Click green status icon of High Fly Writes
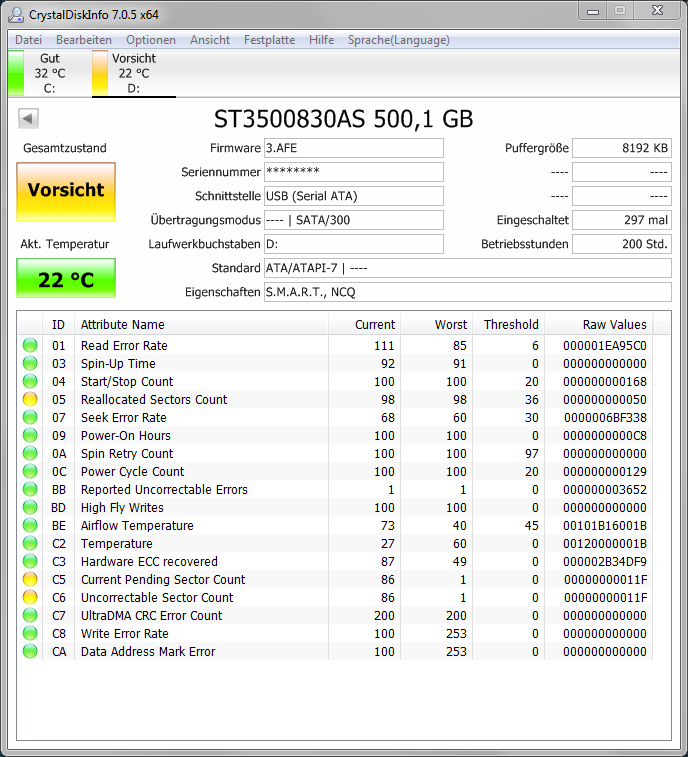This screenshot has width=688, height=757. click(x=30, y=507)
